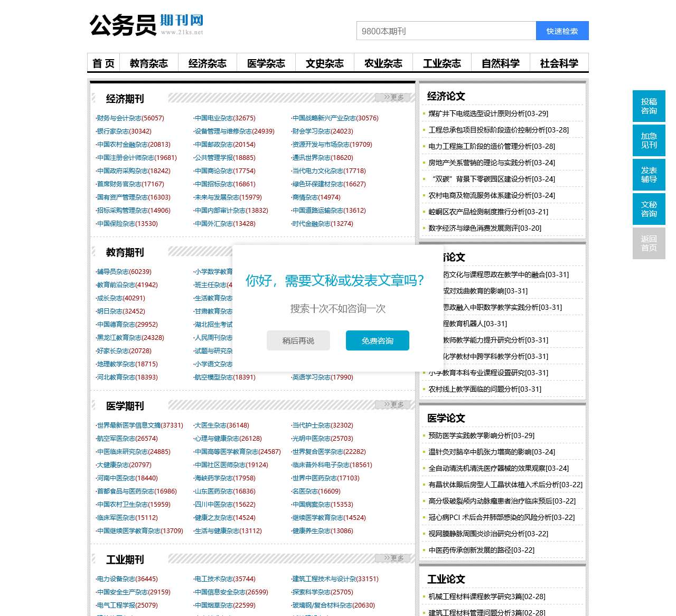
Task: Click 返回首页 in the sidebar
Action: tap(649, 243)
